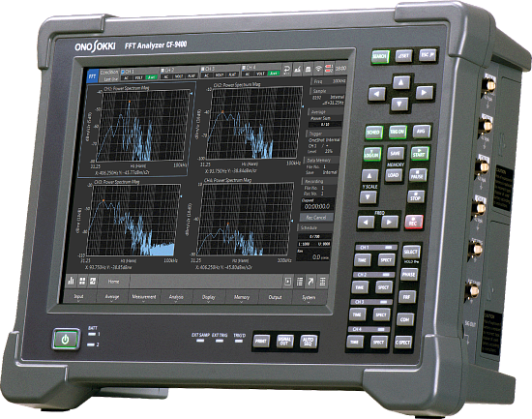
Task: Select the Home tab in toolbar
Action: click(x=113, y=282)
